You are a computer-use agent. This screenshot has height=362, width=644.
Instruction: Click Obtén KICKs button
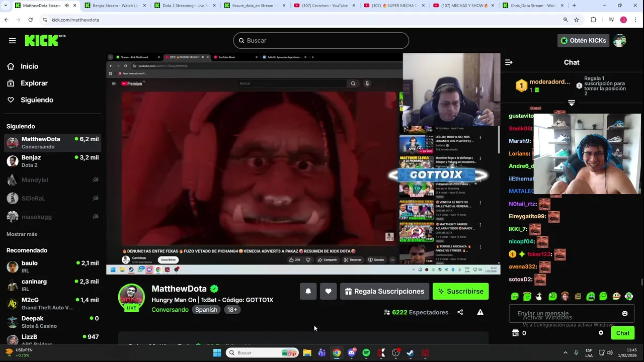(583, 40)
